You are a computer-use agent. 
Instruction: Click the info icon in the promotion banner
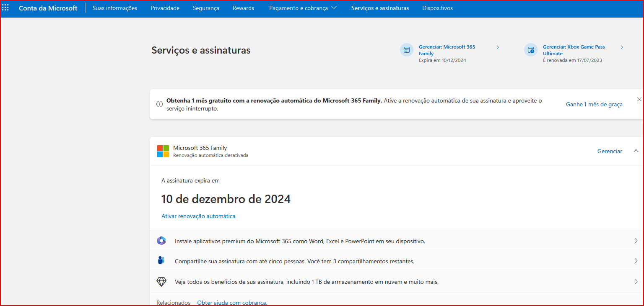point(159,104)
